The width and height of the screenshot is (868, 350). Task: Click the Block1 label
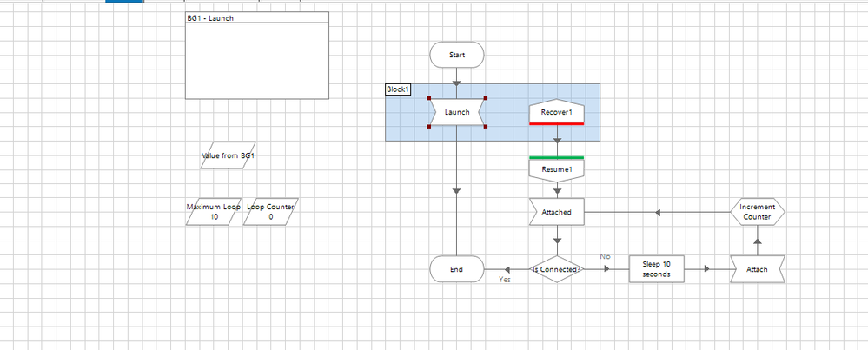398,89
